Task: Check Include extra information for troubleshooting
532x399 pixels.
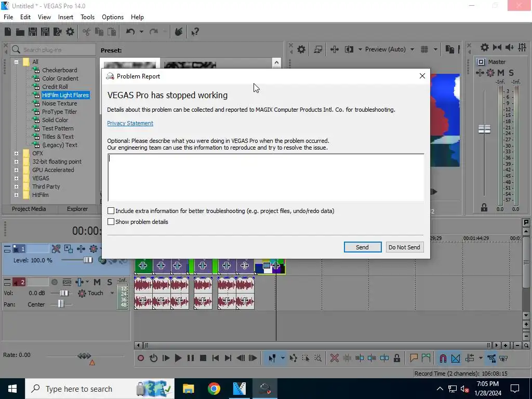Action: pos(111,211)
